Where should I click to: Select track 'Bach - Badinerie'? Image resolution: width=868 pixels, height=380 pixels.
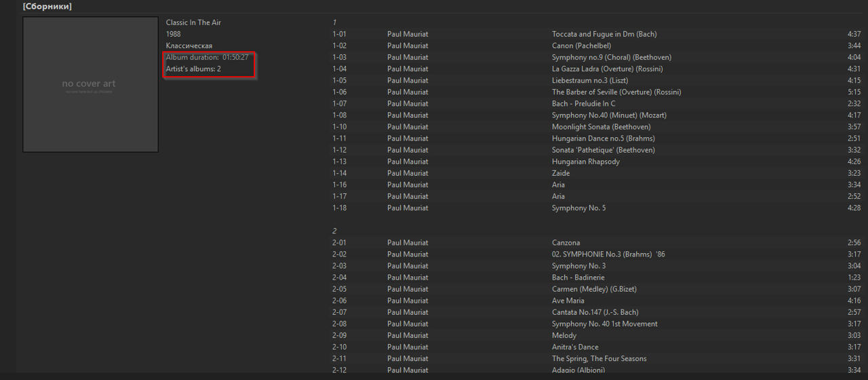point(597,277)
